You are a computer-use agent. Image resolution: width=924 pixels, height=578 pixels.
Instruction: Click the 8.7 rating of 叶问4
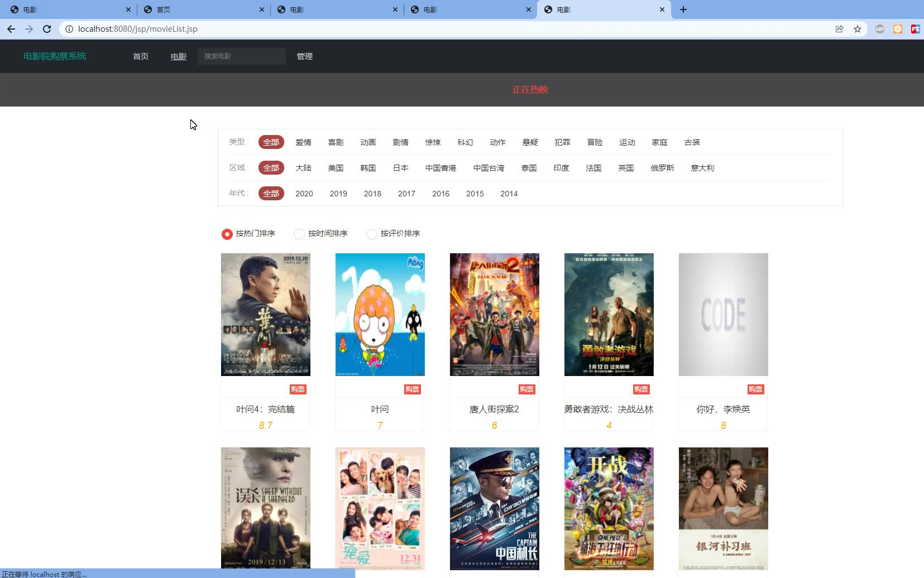[x=266, y=425]
